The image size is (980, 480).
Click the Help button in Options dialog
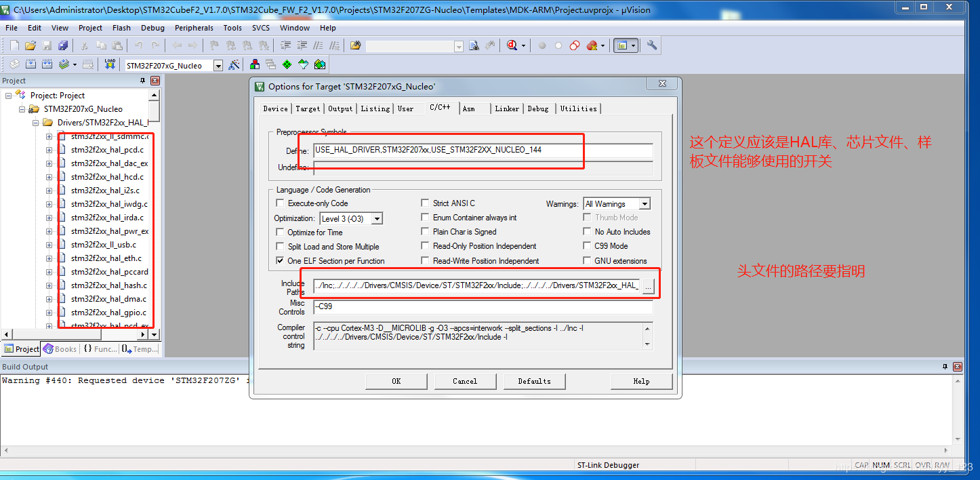pyautogui.click(x=641, y=381)
